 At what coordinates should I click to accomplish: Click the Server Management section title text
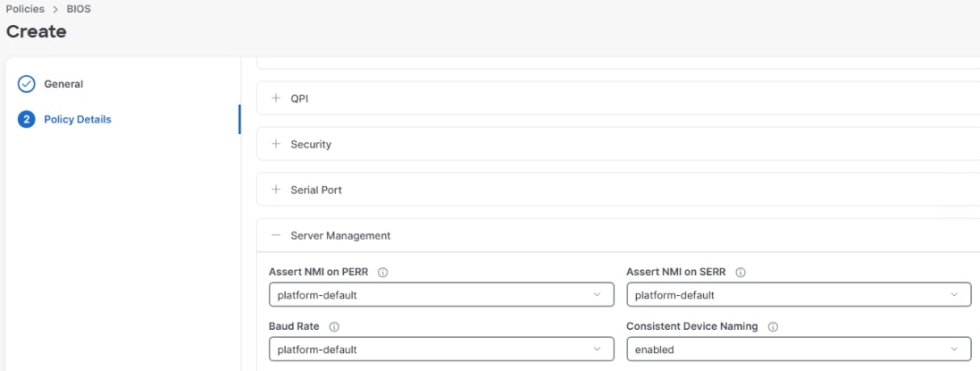340,236
